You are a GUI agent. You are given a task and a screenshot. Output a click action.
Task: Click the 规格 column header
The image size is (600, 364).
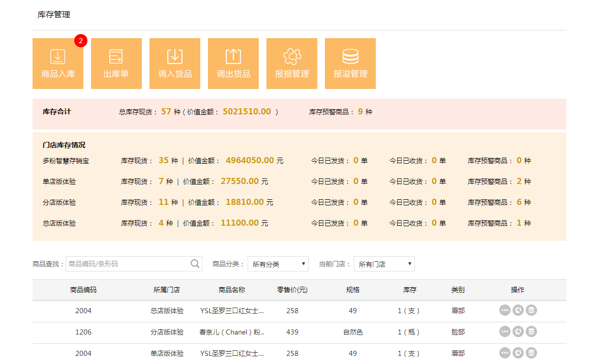(353, 290)
